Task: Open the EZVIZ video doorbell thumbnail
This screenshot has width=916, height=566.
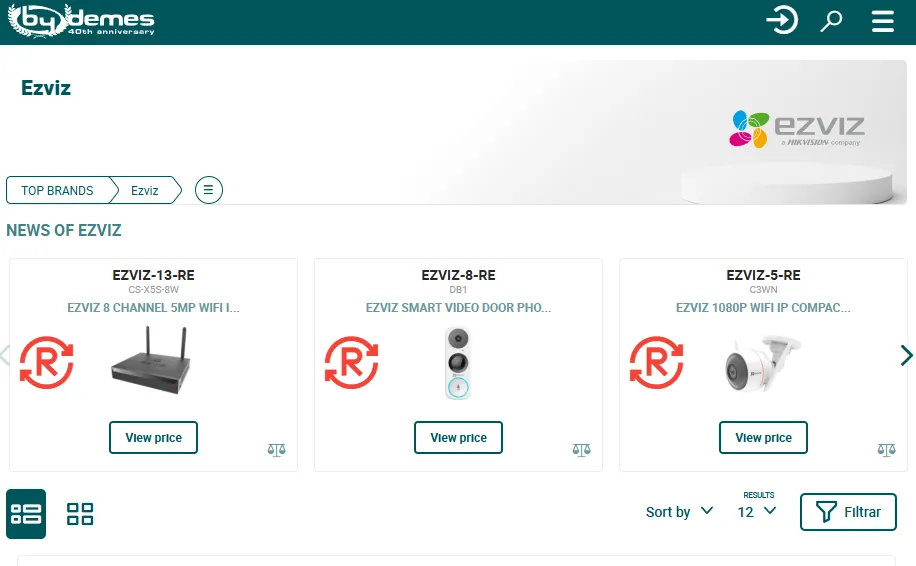Action: [x=458, y=363]
